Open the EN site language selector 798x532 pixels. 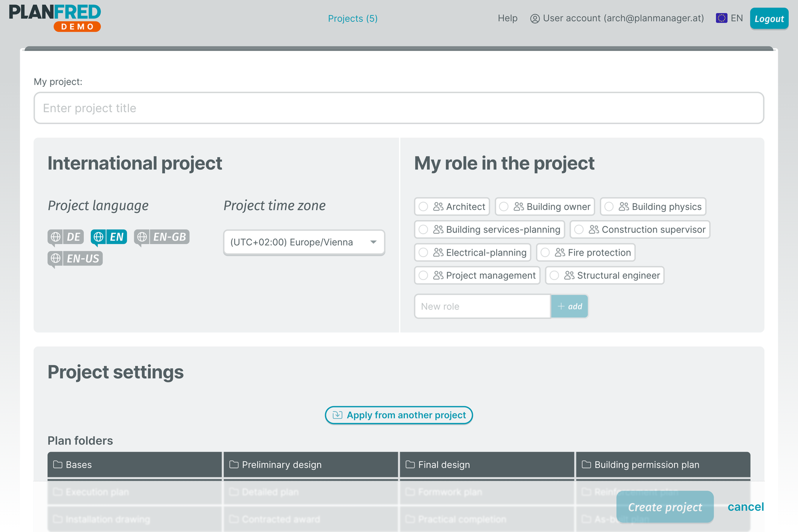click(729, 18)
